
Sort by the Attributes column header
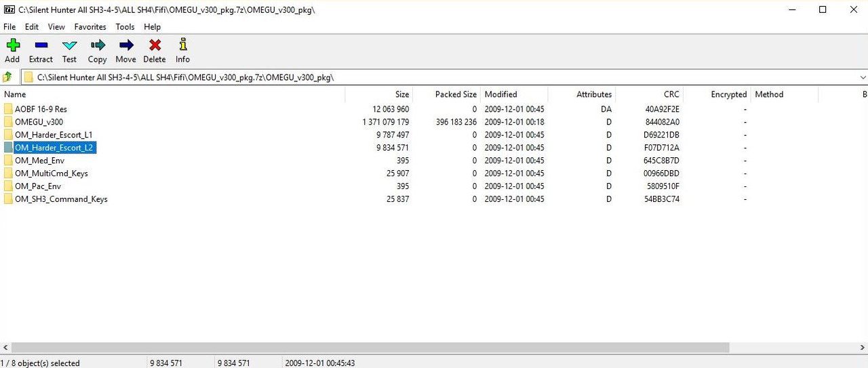point(582,94)
